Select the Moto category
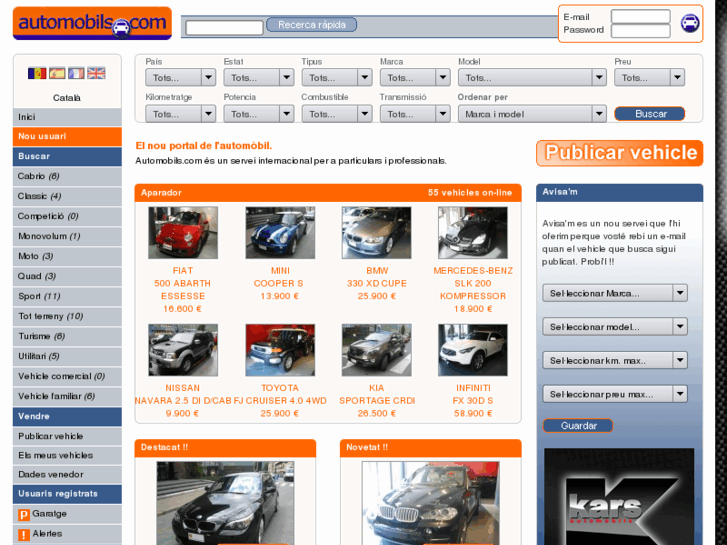727x545 pixels. click(x=67, y=256)
